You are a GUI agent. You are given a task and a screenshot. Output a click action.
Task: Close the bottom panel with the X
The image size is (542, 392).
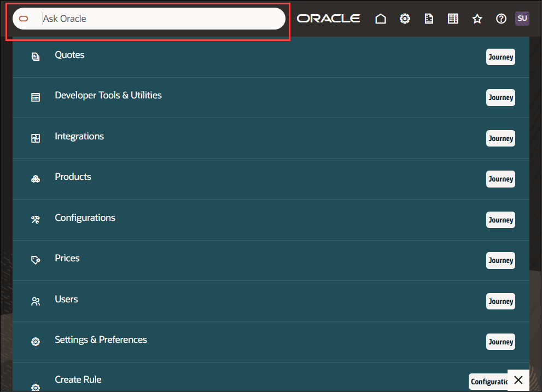tap(518, 379)
